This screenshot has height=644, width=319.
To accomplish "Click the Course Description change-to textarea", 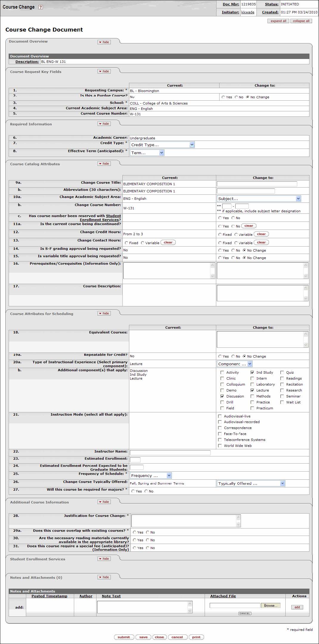I will point(262,293).
